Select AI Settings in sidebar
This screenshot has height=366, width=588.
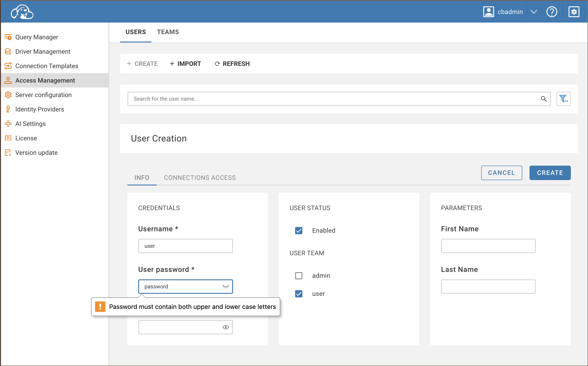(x=30, y=124)
